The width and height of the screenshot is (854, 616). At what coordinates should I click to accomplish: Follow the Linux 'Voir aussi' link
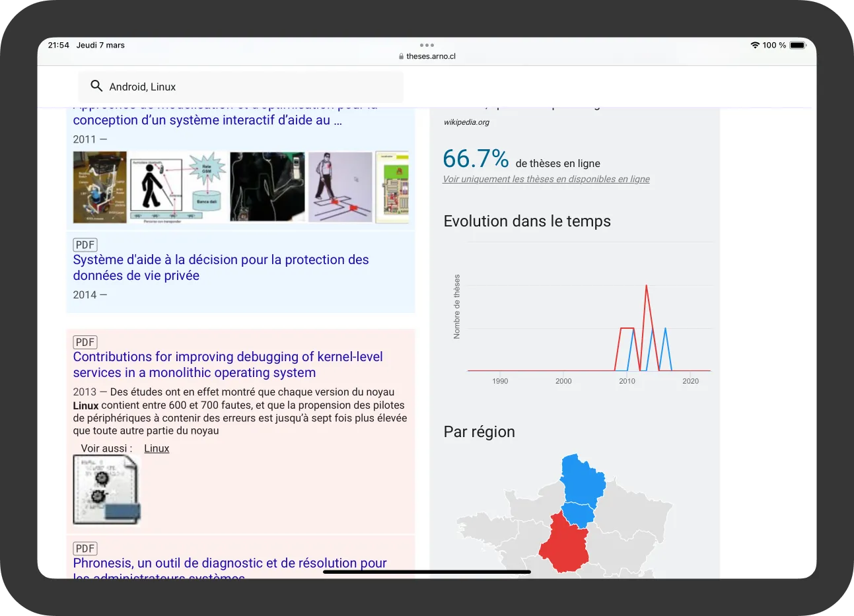tap(157, 448)
